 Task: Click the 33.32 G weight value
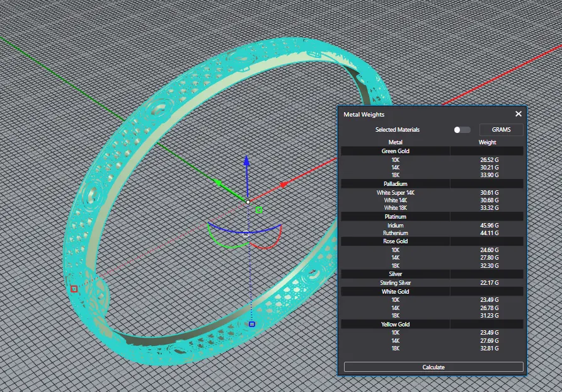[490, 207]
